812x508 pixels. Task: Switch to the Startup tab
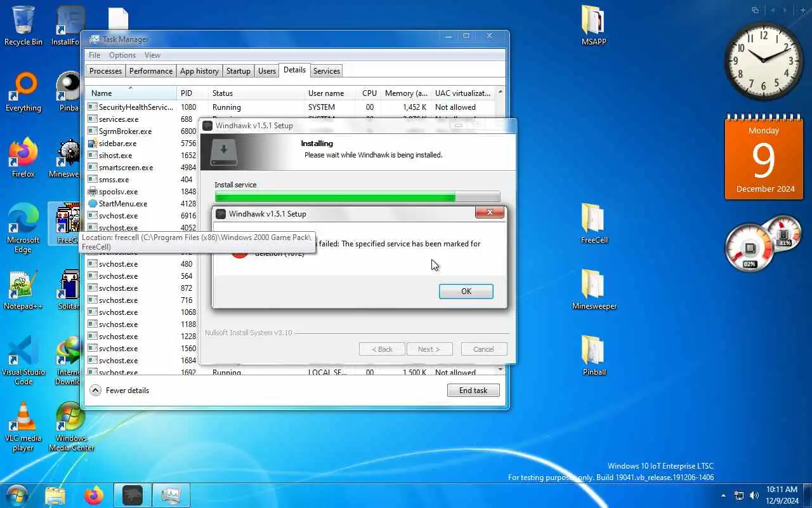[239, 71]
